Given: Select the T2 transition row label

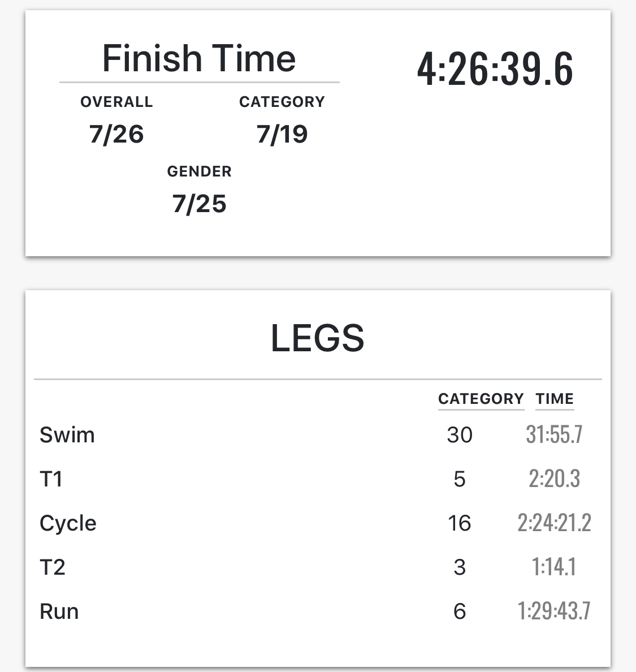Looking at the screenshot, I should point(53,567).
